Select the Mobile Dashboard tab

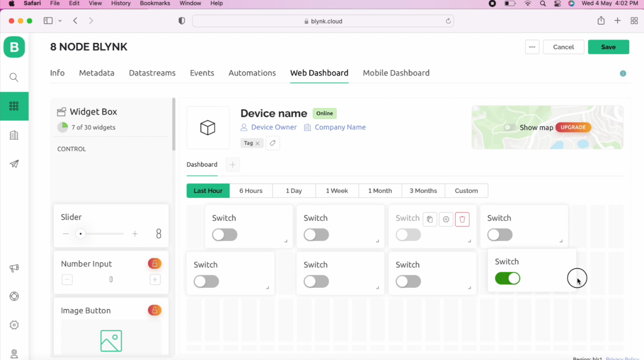[x=396, y=73]
